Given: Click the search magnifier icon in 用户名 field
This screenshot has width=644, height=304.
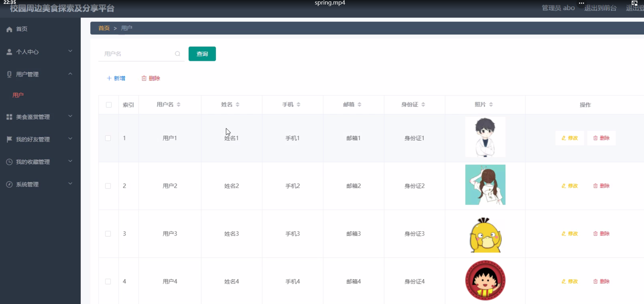Looking at the screenshot, I should click(178, 54).
